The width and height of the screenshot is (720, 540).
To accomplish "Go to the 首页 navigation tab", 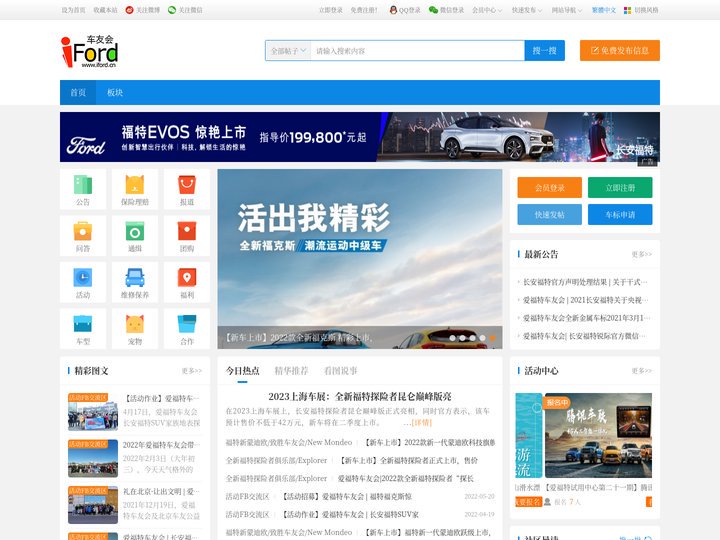I will coord(78,92).
